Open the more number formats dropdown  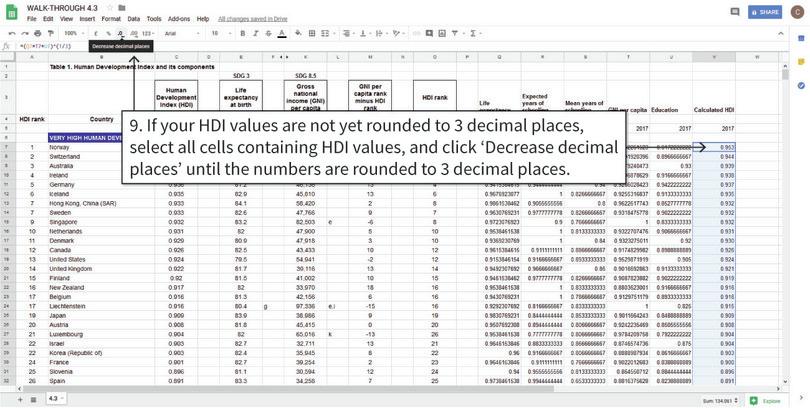(x=148, y=33)
